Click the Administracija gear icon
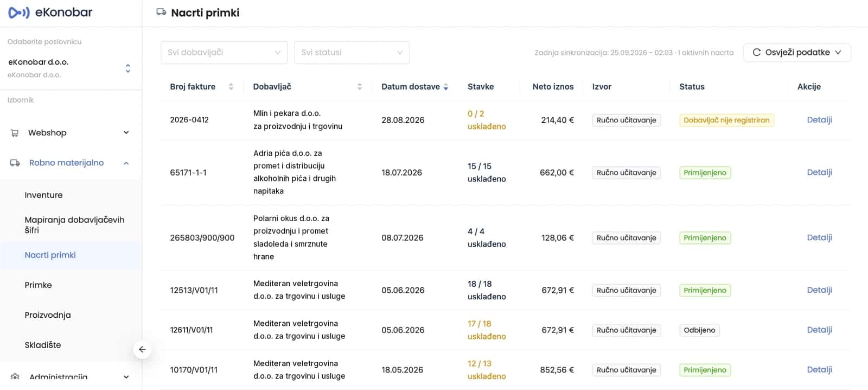The width and height of the screenshot is (868, 390). [x=15, y=376]
